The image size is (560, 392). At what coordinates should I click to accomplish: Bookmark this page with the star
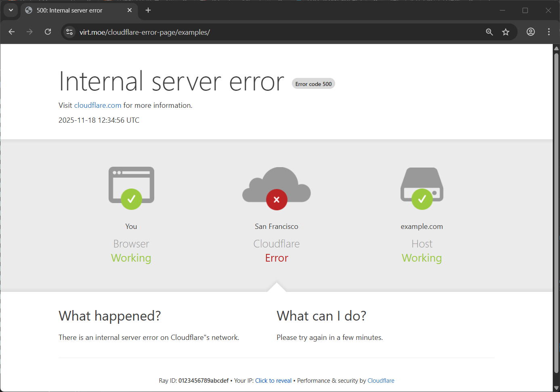505,32
